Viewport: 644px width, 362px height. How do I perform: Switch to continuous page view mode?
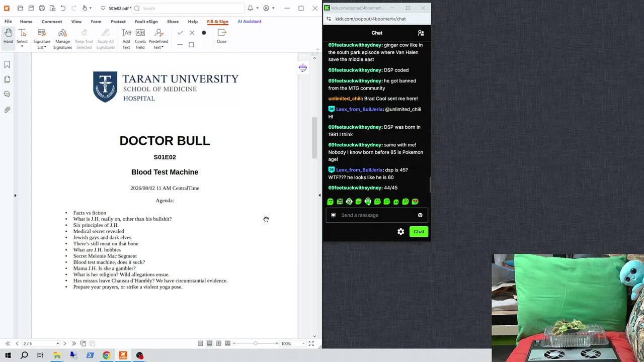[x=209, y=343]
